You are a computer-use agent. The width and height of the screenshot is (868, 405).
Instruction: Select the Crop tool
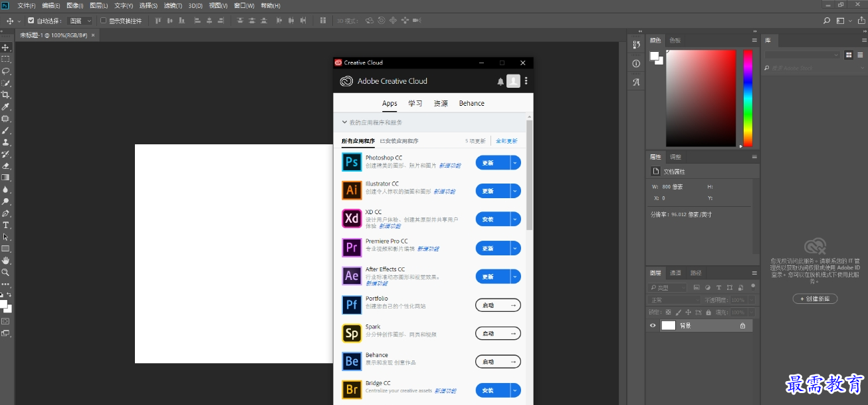click(5, 95)
